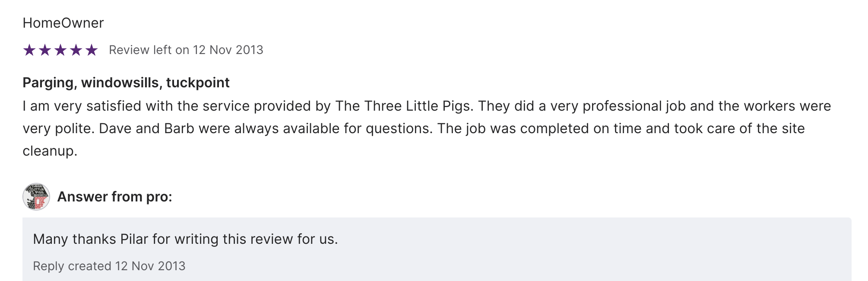Select the third rating star
The image size is (868, 281).
(x=60, y=50)
